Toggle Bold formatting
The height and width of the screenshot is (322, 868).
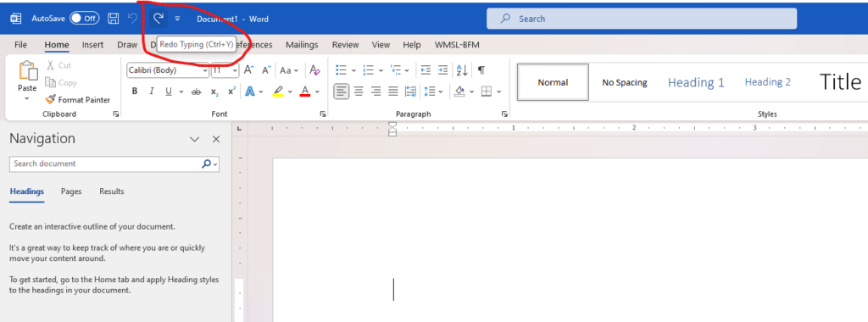click(135, 92)
